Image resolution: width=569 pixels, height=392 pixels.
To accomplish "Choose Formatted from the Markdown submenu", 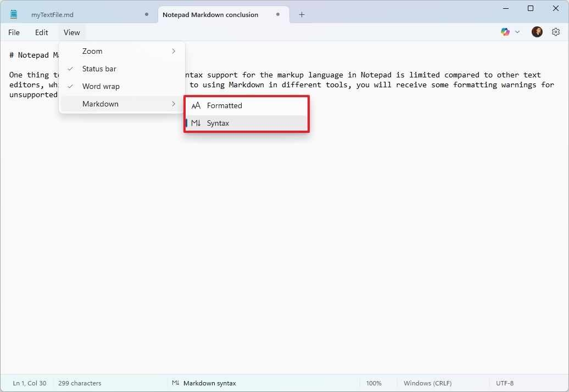I will click(x=224, y=105).
